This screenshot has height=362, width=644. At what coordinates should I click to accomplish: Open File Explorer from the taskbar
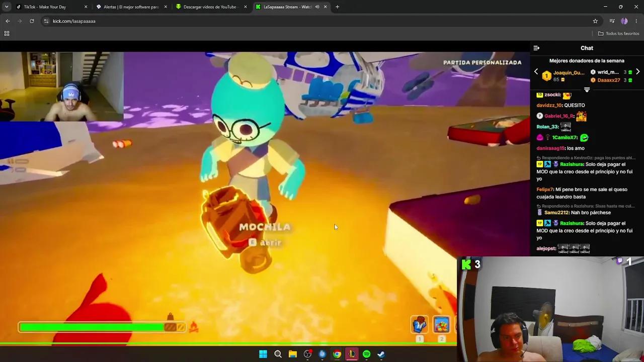pos(292,354)
